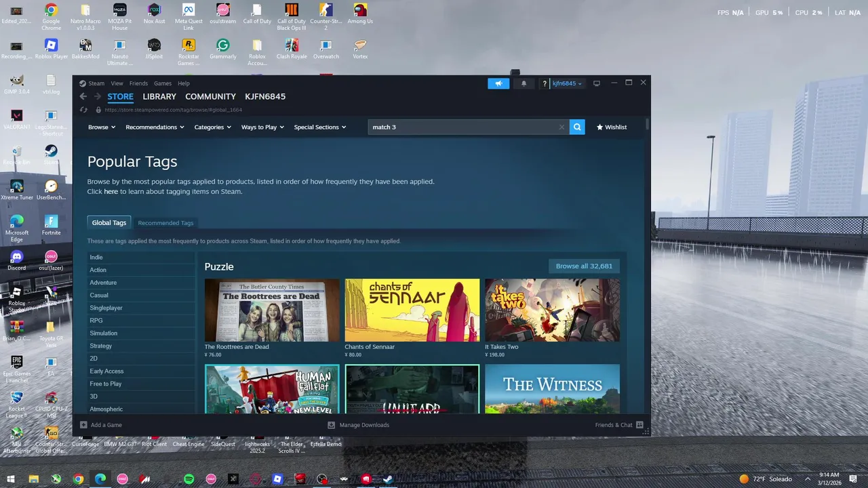This screenshot has width=868, height=488.
Task: Open the KJFN6845 profile tab
Action: click(x=265, y=97)
